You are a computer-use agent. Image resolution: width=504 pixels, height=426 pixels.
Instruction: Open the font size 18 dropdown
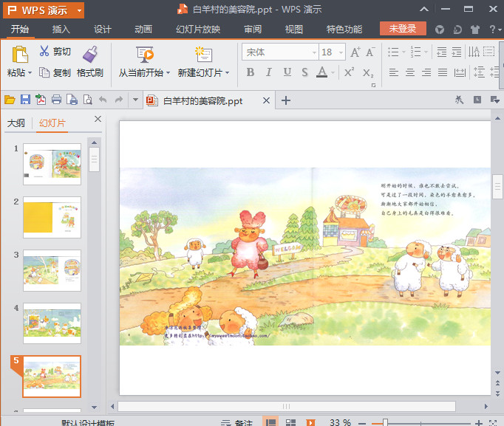(341, 52)
